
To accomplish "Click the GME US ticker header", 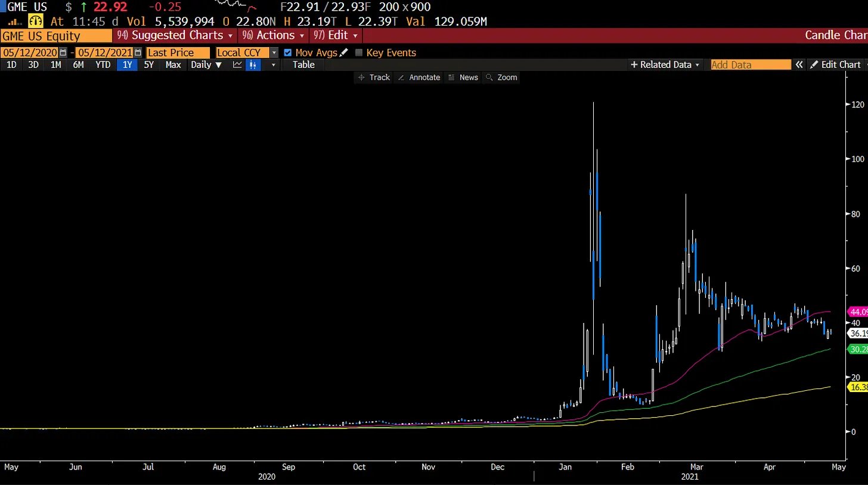I will click(27, 7).
